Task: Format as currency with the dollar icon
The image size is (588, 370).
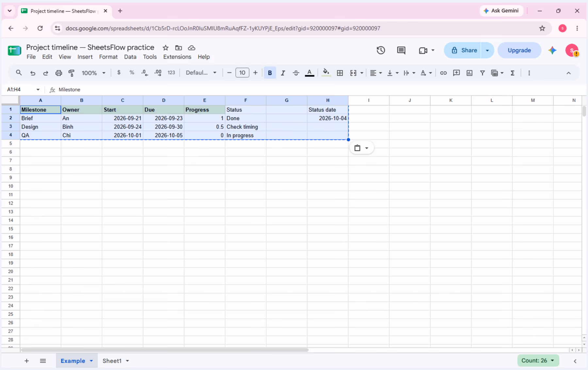Action: pos(119,73)
